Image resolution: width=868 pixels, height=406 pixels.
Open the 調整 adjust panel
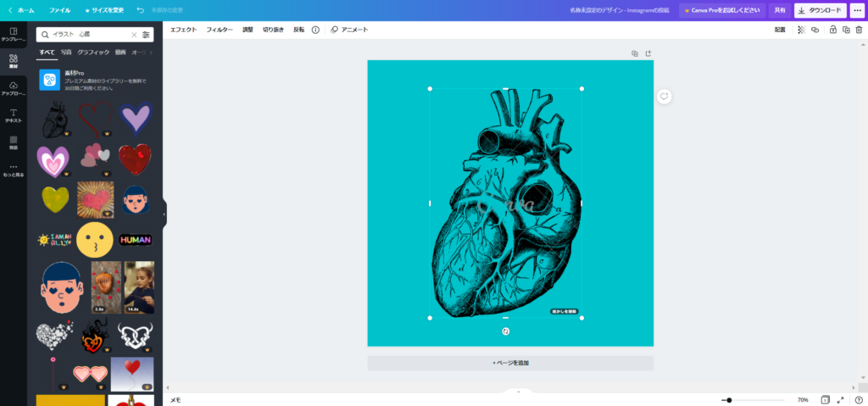[x=248, y=30]
